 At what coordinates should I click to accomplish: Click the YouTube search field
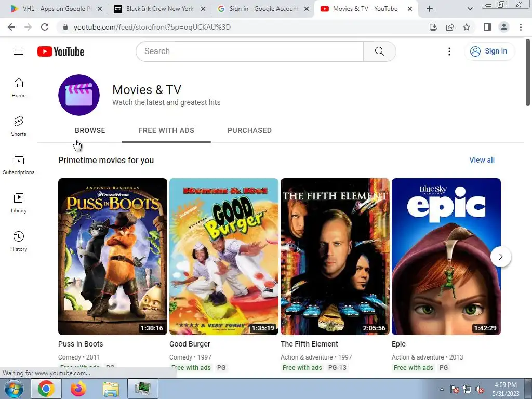coord(250,51)
